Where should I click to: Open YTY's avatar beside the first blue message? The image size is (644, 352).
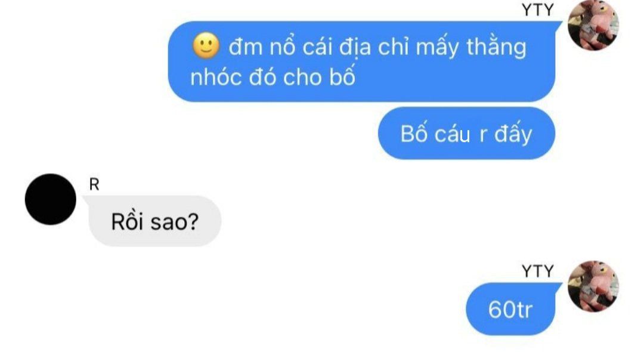[x=593, y=24]
